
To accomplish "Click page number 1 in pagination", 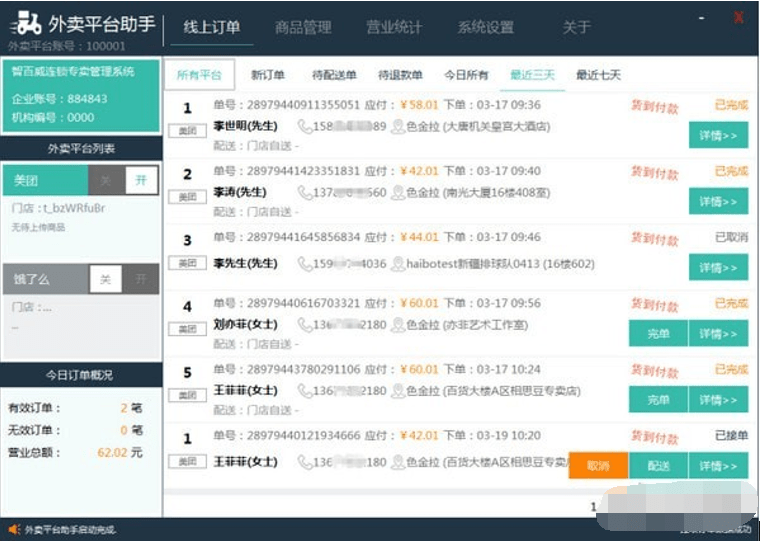I will coord(593,507).
